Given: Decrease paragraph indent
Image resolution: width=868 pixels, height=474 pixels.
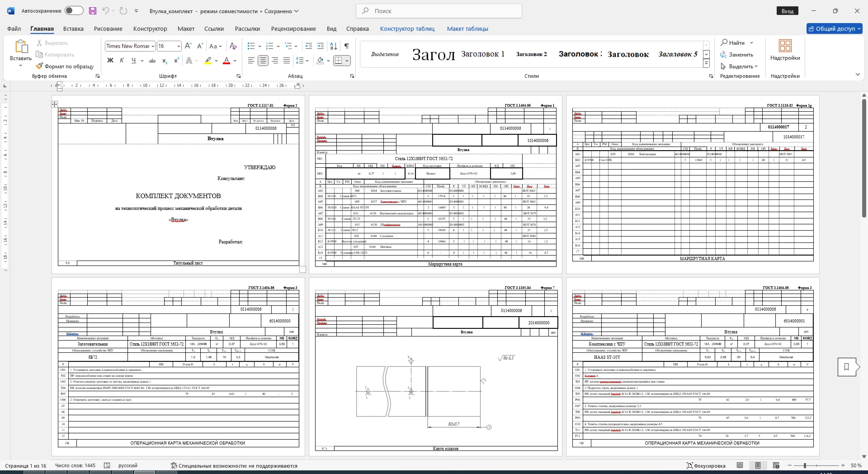Looking at the screenshot, I should (x=309, y=46).
